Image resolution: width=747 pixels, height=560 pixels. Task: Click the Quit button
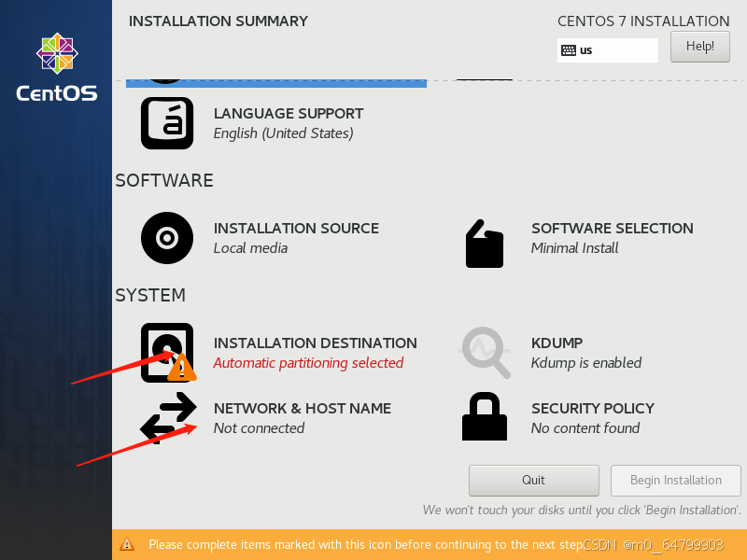(533, 480)
